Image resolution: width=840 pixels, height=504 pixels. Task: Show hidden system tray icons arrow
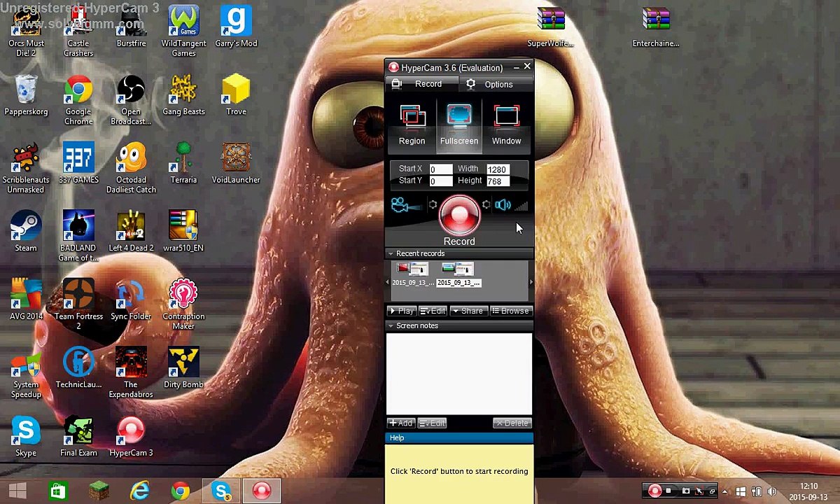click(725, 491)
